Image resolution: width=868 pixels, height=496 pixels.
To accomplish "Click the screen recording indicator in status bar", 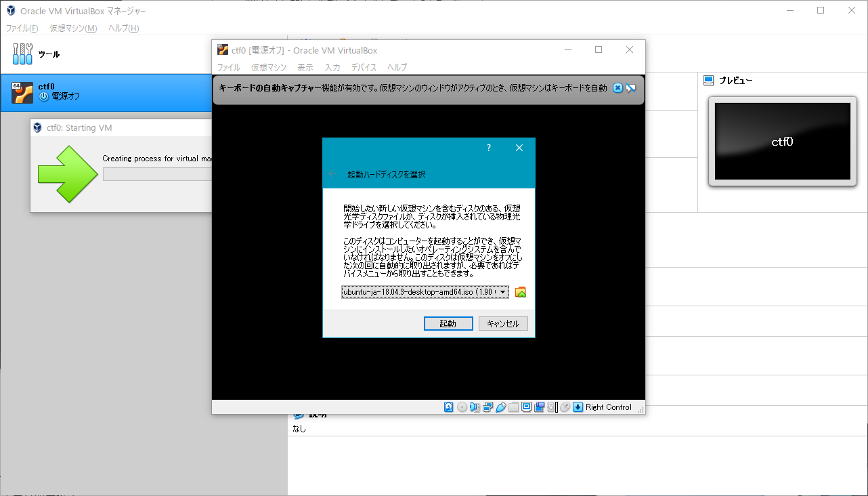I will coord(540,407).
